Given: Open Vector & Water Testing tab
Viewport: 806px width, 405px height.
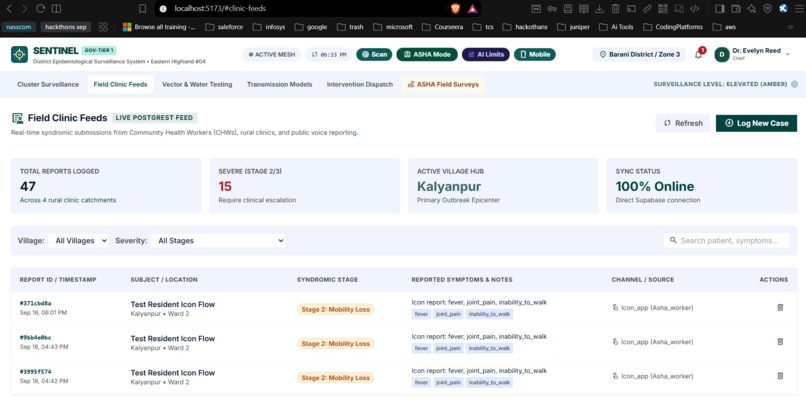Looking at the screenshot, I should click(x=197, y=84).
